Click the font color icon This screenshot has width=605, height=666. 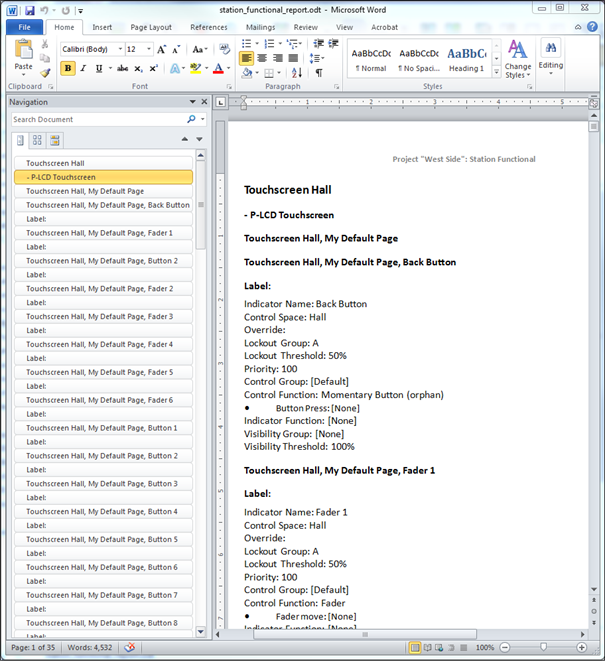coord(218,68)
